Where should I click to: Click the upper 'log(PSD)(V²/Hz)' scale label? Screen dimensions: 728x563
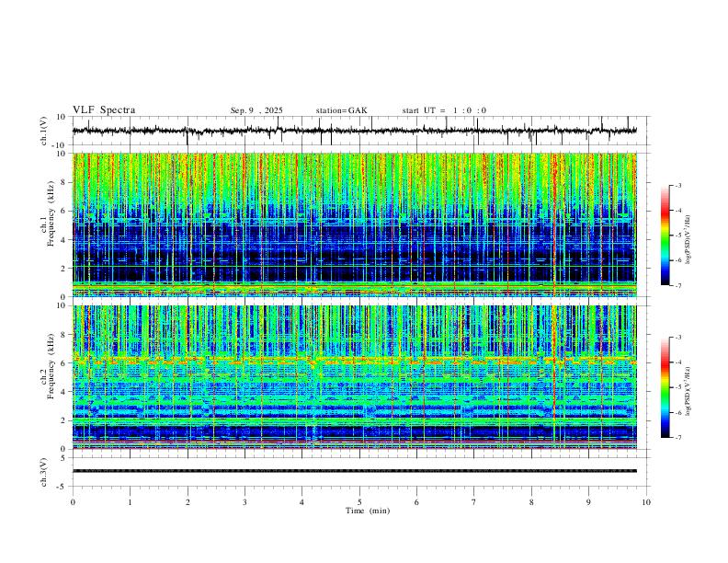(x=688, y=239)
